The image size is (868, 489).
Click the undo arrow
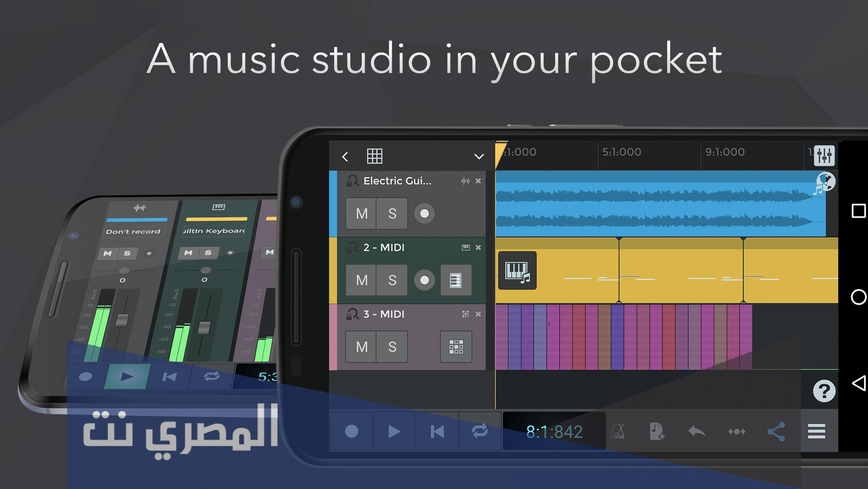(x=696, y=431)
